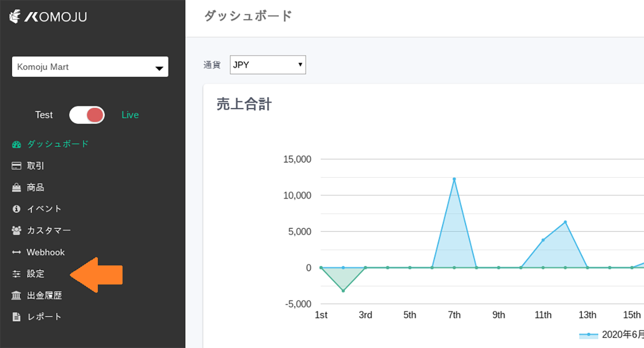Click the dashboard gauge icon
Screen dimensions: 644x348
click(x=17, y=144)
